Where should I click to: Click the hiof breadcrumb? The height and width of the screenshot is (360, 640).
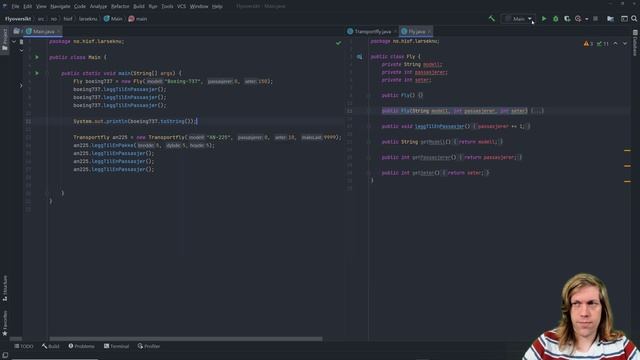pyautogui.click(x=68, y=19)
